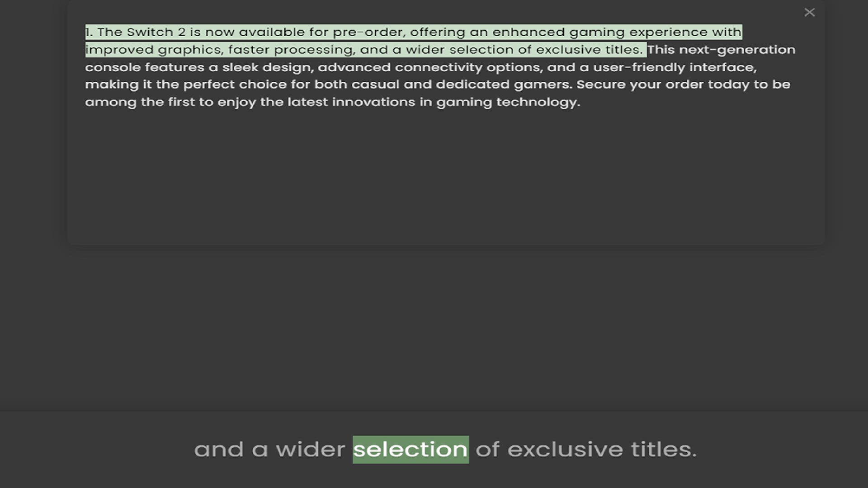This screenshot has height=488, width=868.
Task: Click the highlighted word "selection" in the large caption
Action: coord(410,450)
